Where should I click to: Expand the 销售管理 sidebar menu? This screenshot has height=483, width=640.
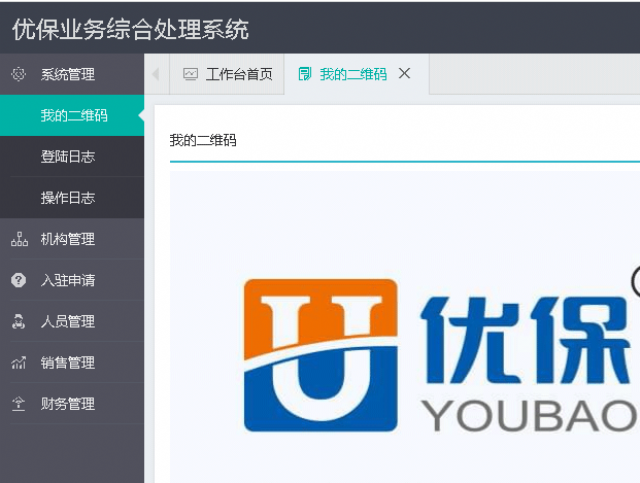point(68,363)
